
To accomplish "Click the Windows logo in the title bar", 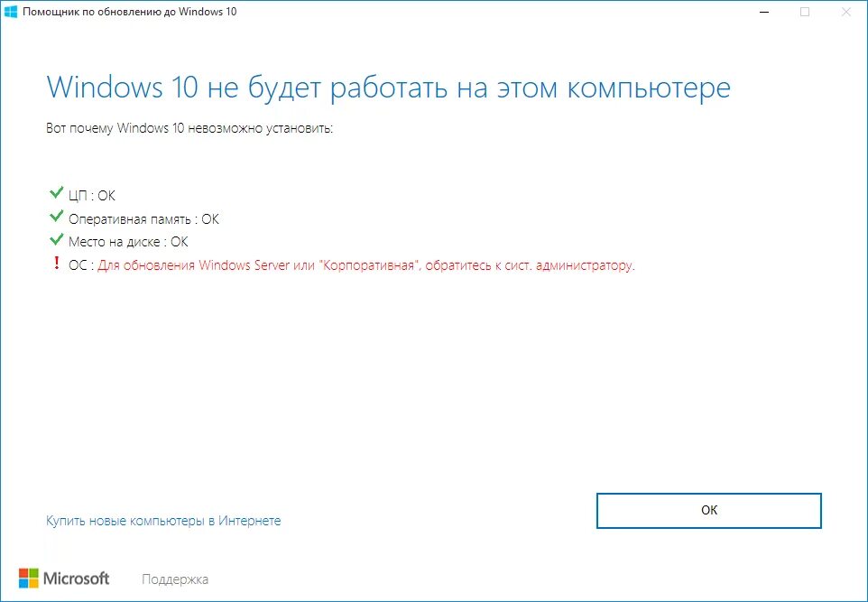I will pos(11,12).
